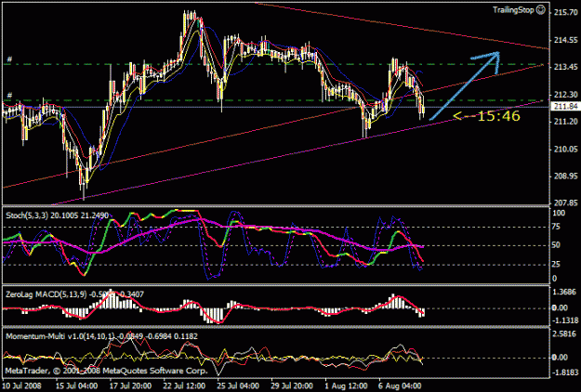Select the 1 Aug 12:00 time label
The height and width of the screenshot is (392, 581).
click(347, 386)
